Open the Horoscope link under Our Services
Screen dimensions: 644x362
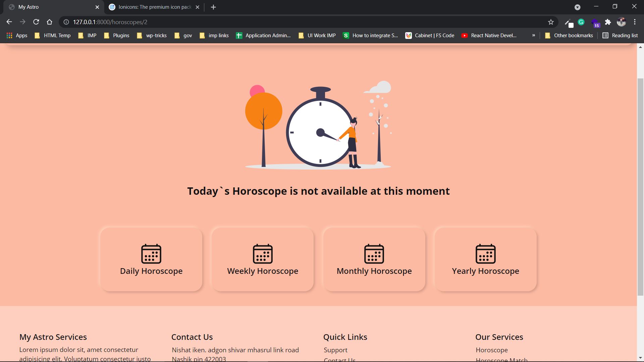(x=491, y=350)
